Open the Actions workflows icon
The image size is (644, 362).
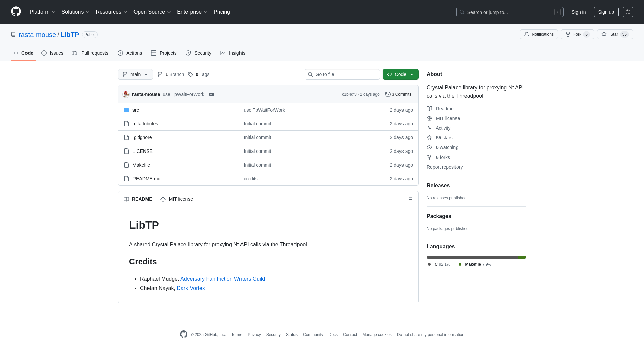click(120, 53)
